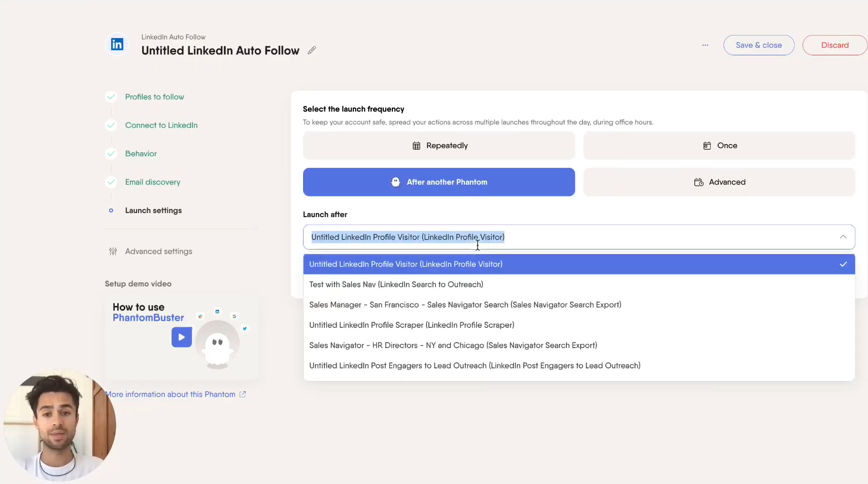Select the Advanced launch frequency option
The height and width of the screenshot is (484, 868).
click(x=719, y=182)
